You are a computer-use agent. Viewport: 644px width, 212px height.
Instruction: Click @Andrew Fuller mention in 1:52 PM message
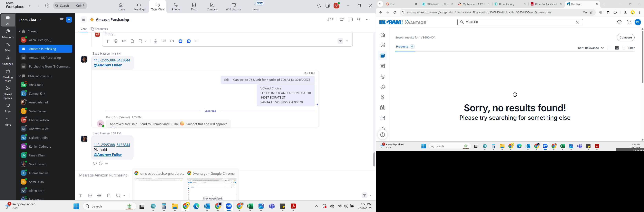pyautogui.click(x=108, y=155)
